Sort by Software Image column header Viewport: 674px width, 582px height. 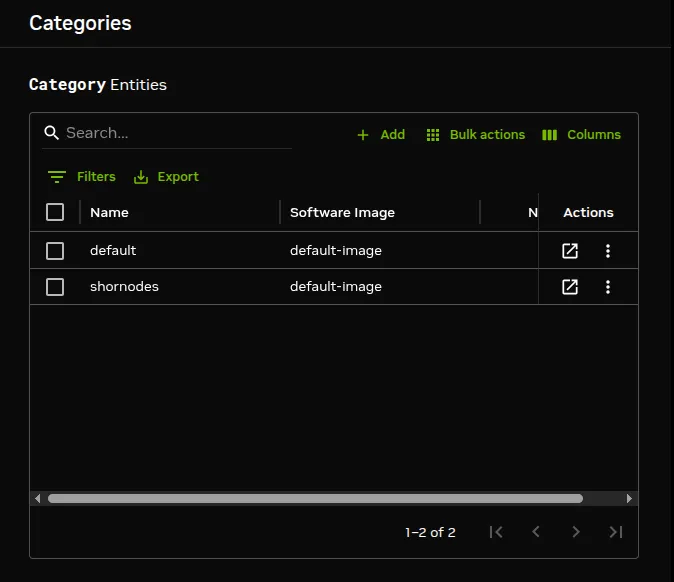[342, 212]
